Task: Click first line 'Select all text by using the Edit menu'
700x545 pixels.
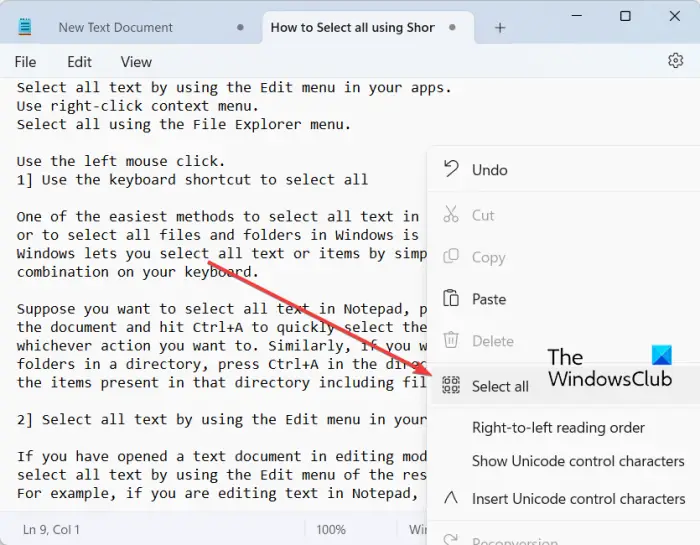Action: [x=234, y=87]
